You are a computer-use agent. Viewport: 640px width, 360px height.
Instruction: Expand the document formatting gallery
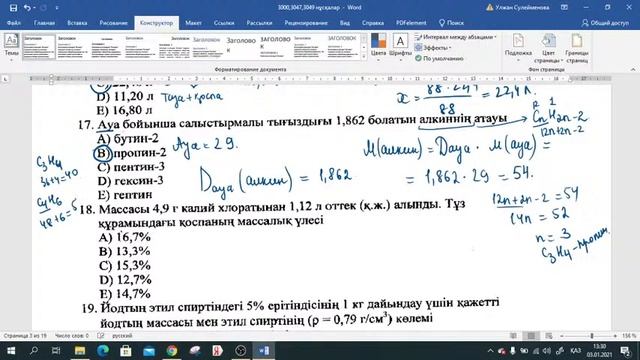pos(364,58)
